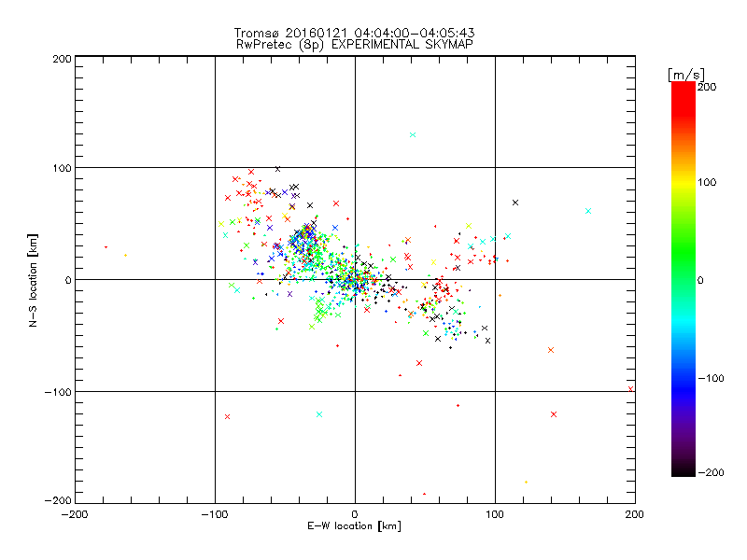The height and width of the screenshot is (560, 747).
Task: Click the subtitle 'RwPretec (8p) EXPERIMENTAL SKYMAP'
Action: (x=355, y=44)
